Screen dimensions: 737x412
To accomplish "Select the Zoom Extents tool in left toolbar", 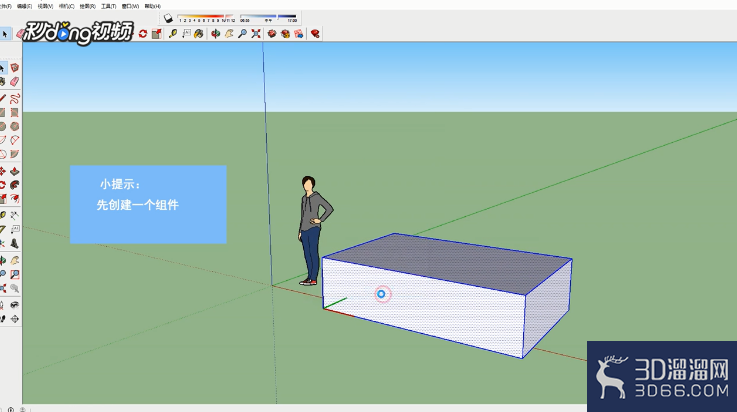I will (3, 288).
